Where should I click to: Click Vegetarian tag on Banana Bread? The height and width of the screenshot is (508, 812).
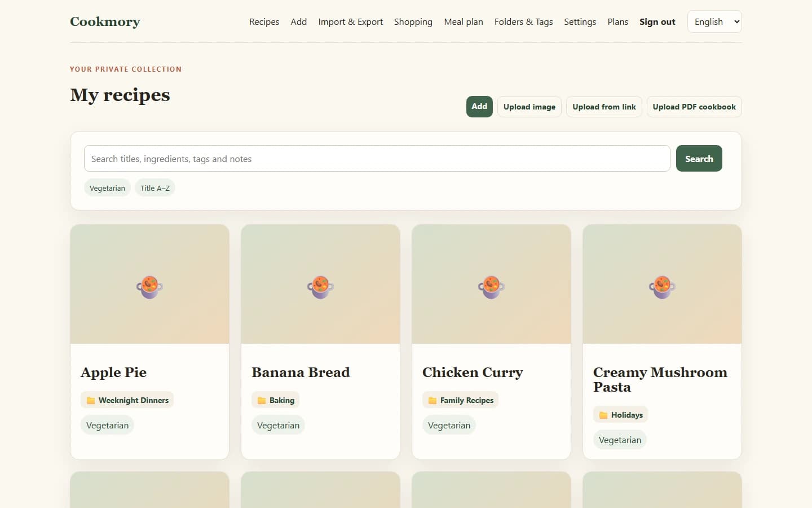pos(278,425)
